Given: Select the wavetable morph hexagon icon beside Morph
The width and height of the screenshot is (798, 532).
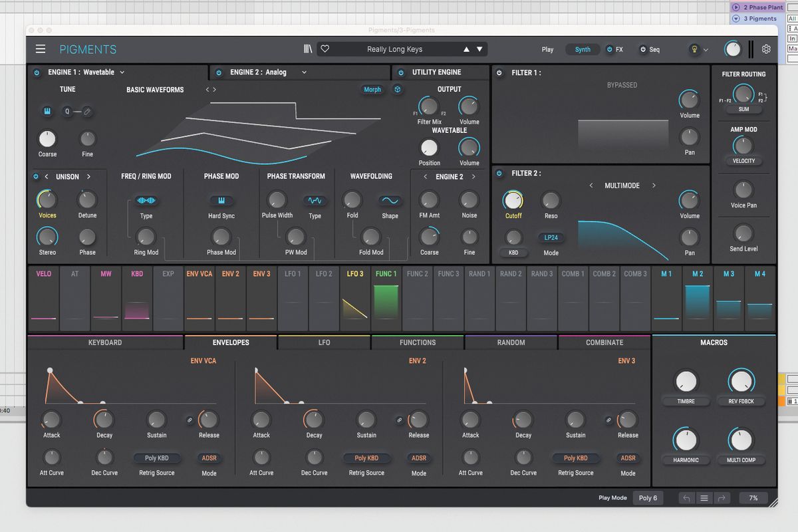Looking at the screenshot, I should 397,89.
